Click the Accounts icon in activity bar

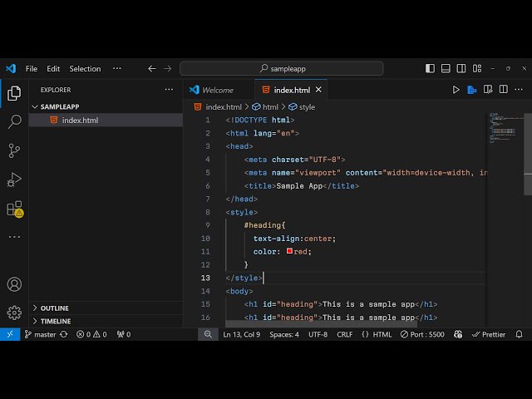click(14, 284)
